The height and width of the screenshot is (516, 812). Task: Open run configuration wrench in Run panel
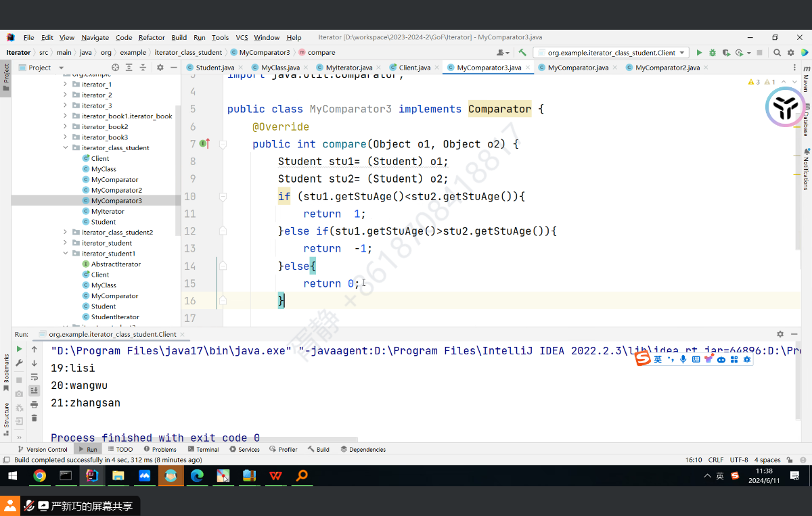point(19,363)
